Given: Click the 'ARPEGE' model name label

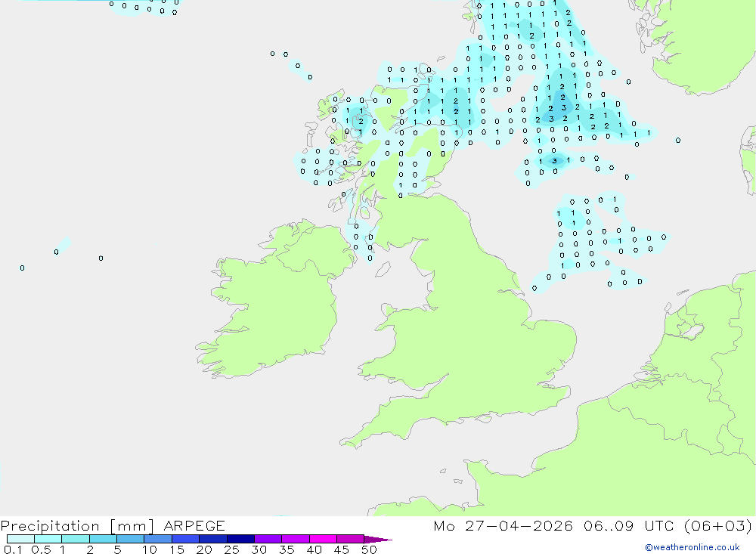Looking at the screenshot, I should (194, 526).
